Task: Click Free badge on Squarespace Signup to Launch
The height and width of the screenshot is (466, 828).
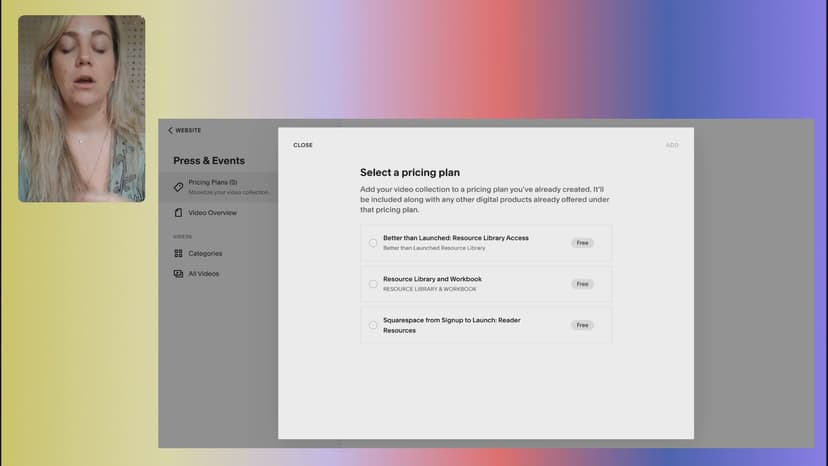Action: pos(582,325)
